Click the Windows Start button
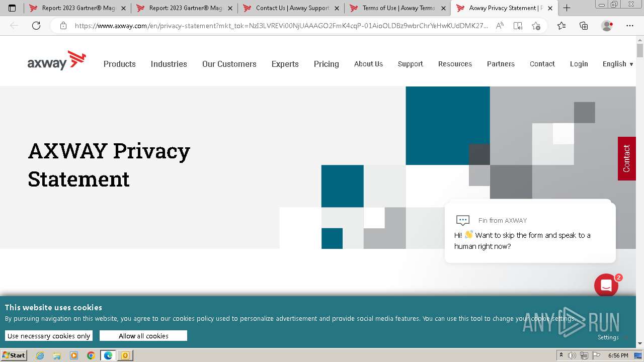Screen dimensions: 644x362 (x=14, y=355)
